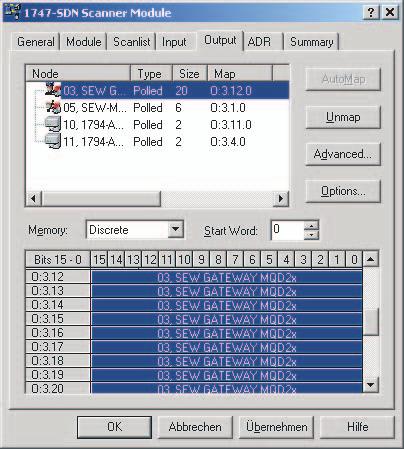The width and height of the screenshot is (404, 449).
Task: Click size value '6' for node 05
Action: pos(179,108)
